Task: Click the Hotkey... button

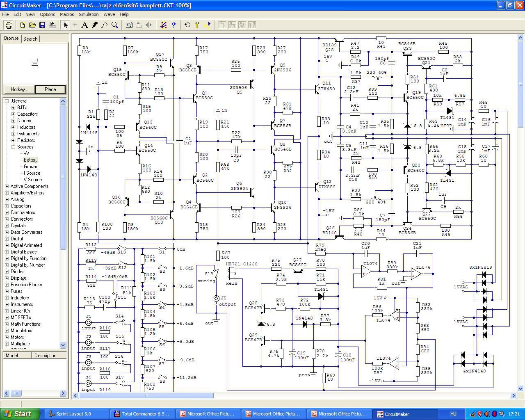Action: click(19, 89)
